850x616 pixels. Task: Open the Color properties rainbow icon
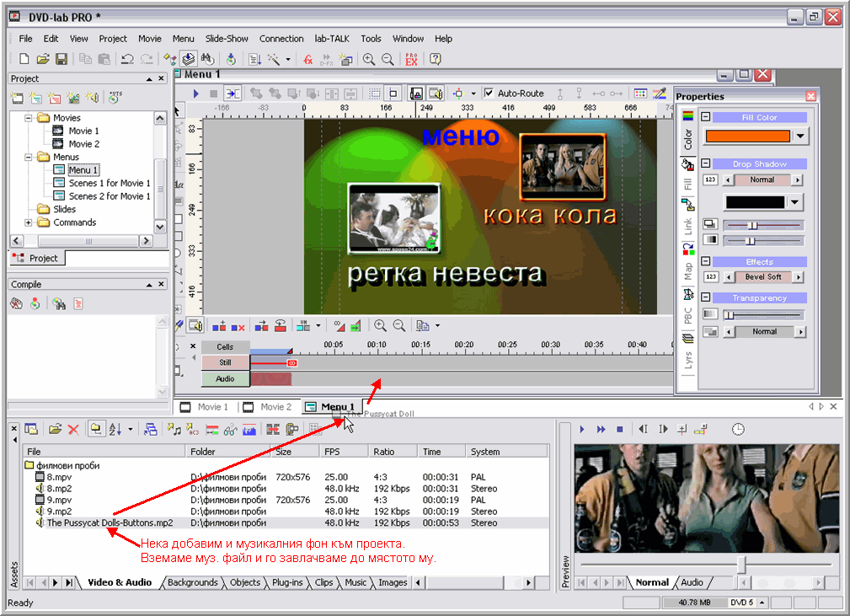tap(688, 116)
